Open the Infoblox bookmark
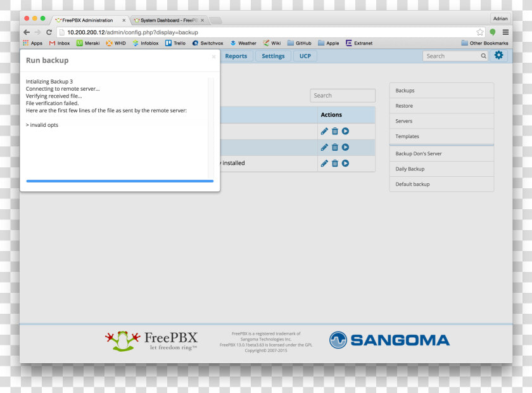This screenshot has height=393, width=532. (x=146, y=43)
